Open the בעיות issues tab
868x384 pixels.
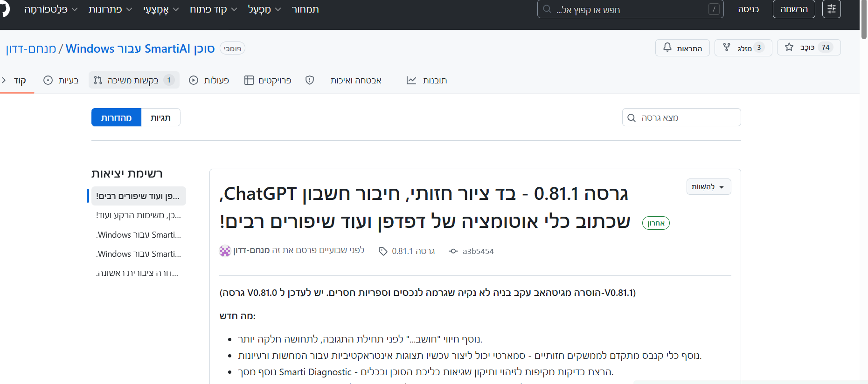tap(61, 80)
